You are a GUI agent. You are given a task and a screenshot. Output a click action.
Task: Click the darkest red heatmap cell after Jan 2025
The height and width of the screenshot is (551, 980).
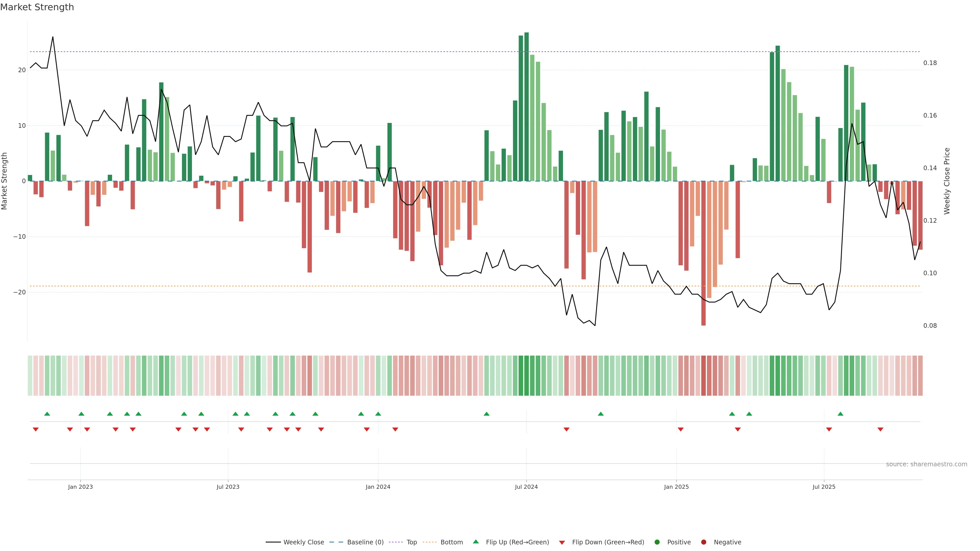point(703,375)
